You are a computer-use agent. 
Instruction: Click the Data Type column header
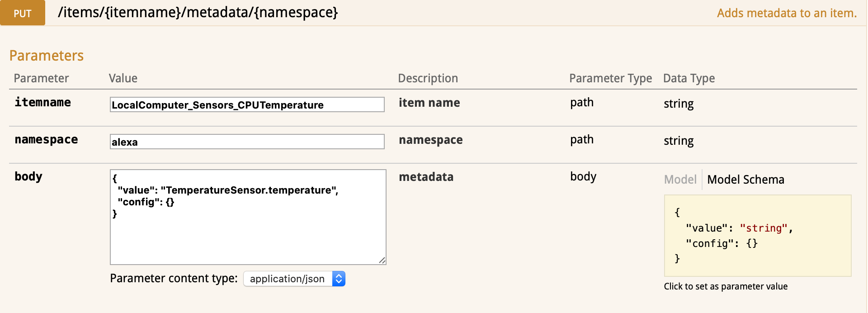pyautogui.click(x=689, y=78)
